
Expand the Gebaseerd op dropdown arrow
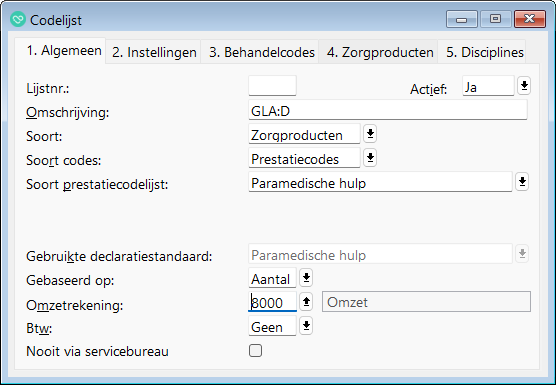306,278
